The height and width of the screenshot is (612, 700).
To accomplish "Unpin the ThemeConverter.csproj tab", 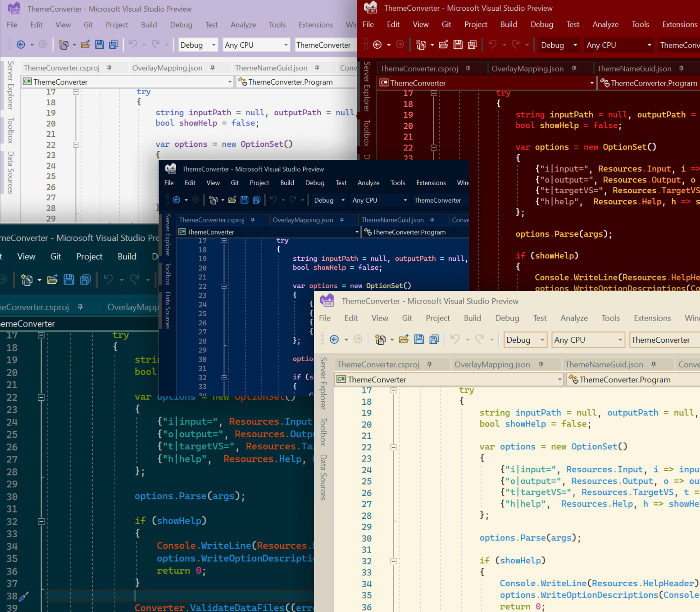I will coord(429,364).
